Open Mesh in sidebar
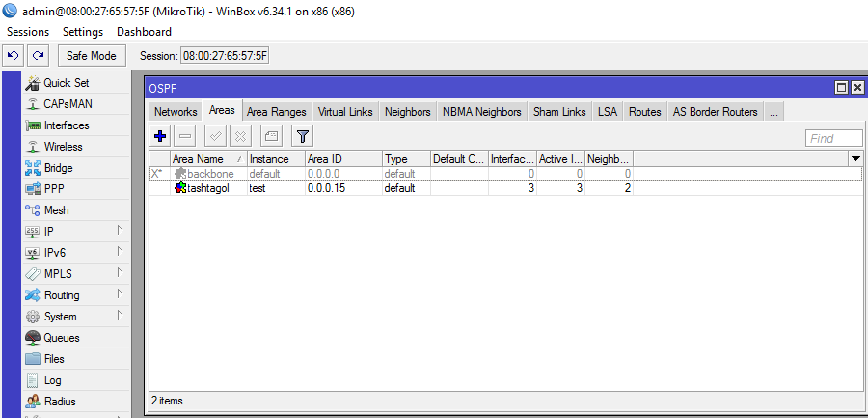Screen dimensions: 868x418 [57, 210]
